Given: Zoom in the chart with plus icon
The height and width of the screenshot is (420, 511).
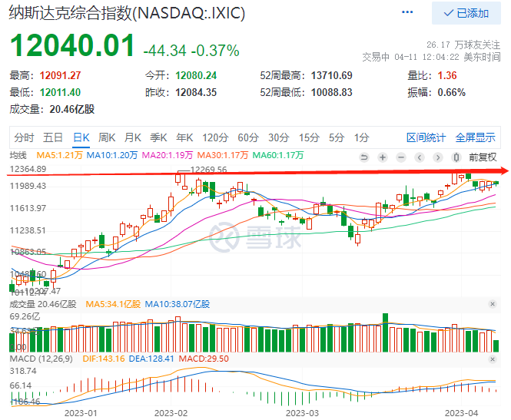Looking at the screenshot, I should pyautogui.click(x=383, y=157).
